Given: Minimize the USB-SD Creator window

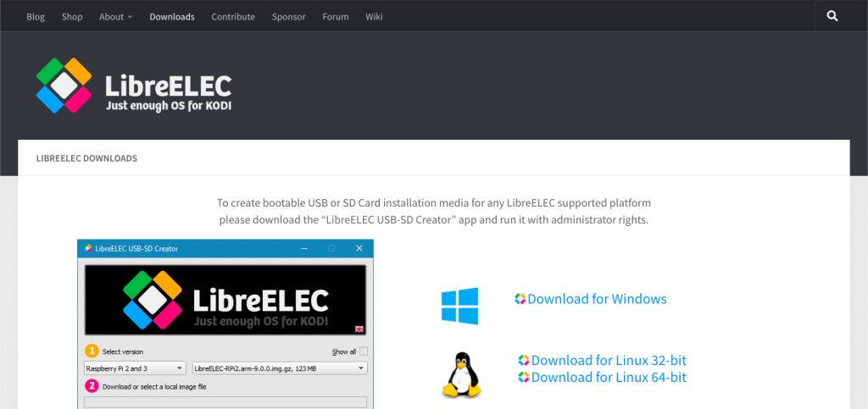Looking at the screenshot, I should click(x=304, y=249).
